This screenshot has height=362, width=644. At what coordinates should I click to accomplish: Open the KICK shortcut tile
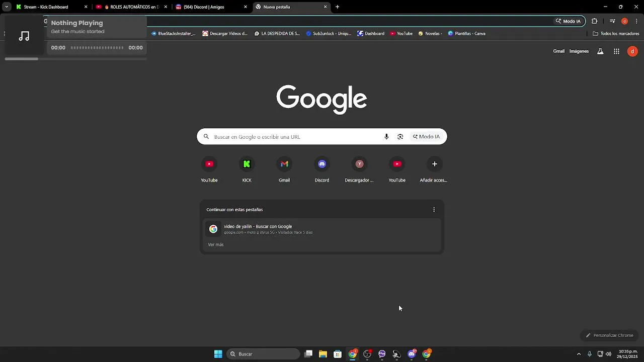[x=247, y=170]
